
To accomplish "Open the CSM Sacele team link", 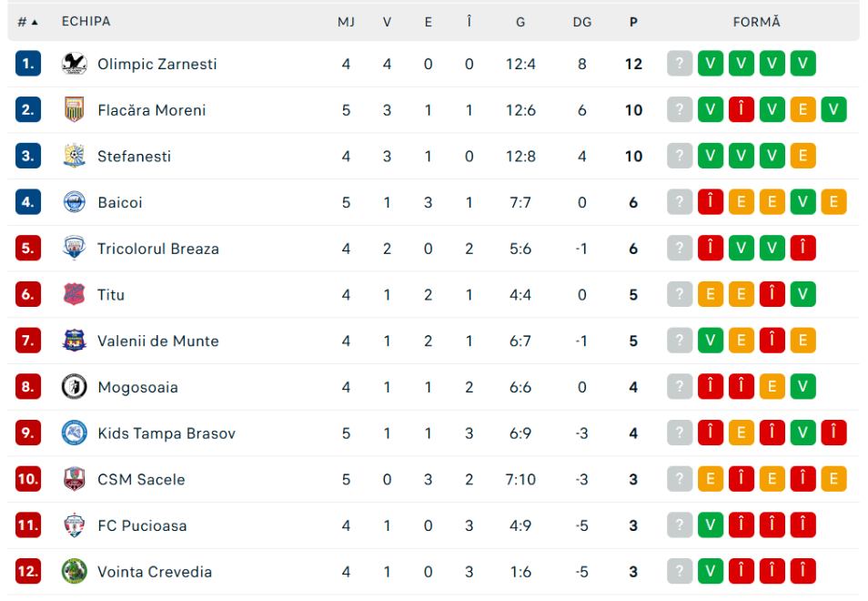I will 141,480.
